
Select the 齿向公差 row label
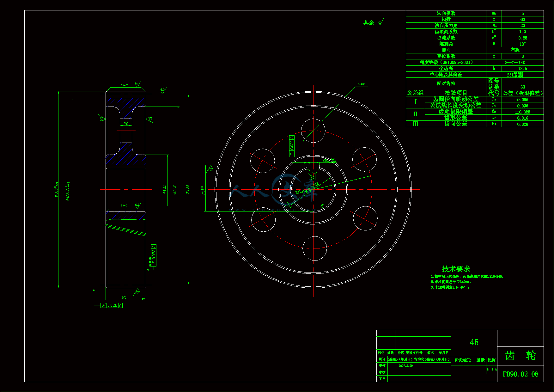click(456, 124)
